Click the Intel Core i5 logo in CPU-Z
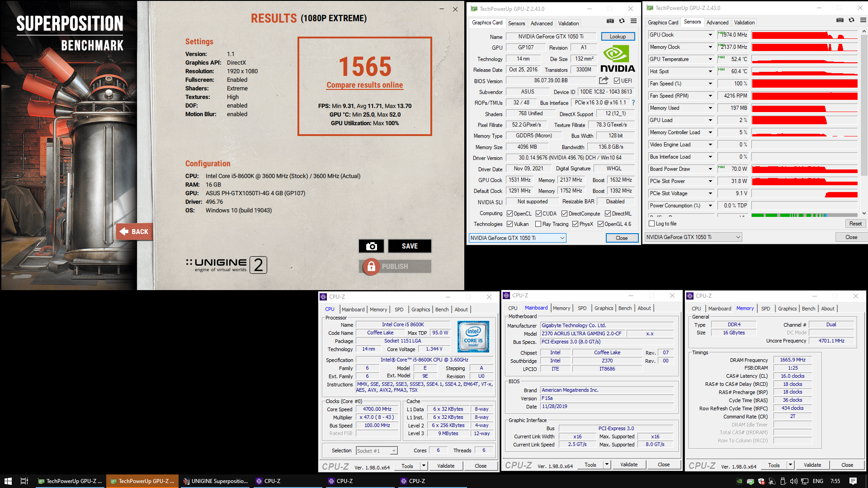The image size is (868, 488). point(473,336)
